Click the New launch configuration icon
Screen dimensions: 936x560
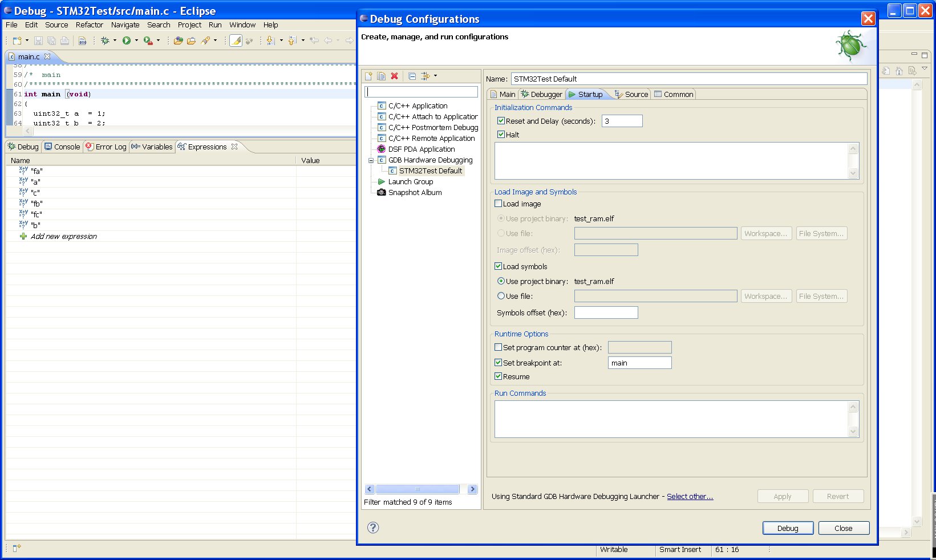point(368,76)
